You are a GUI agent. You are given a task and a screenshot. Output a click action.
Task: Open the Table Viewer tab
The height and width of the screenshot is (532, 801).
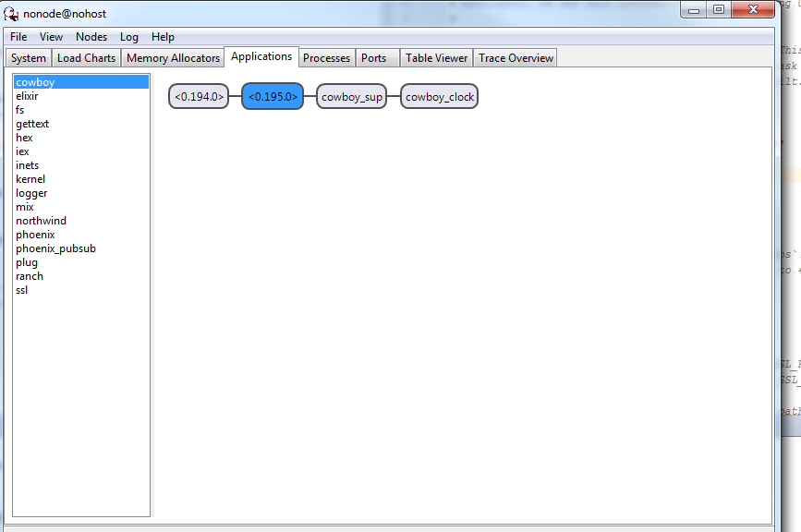pos(436,56)
